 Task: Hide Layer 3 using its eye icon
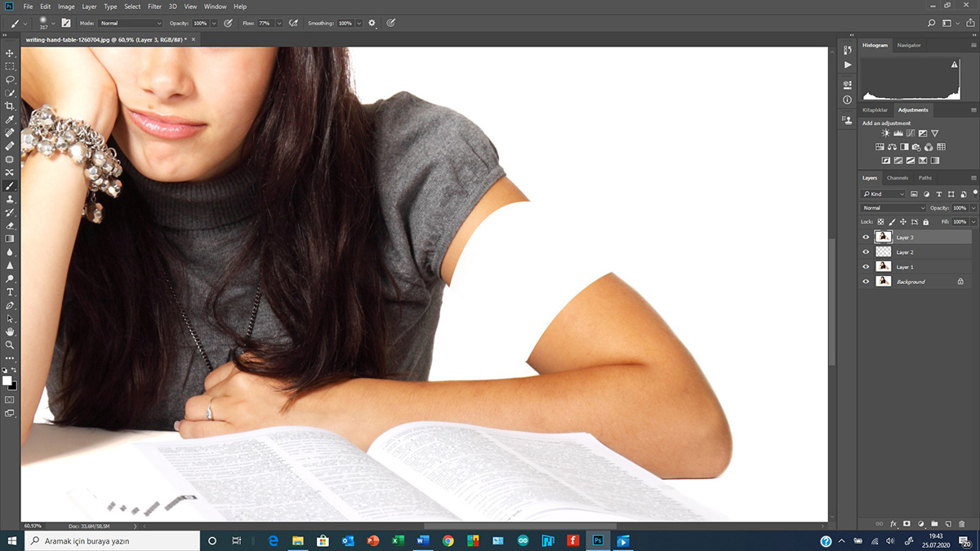point(866,238)
